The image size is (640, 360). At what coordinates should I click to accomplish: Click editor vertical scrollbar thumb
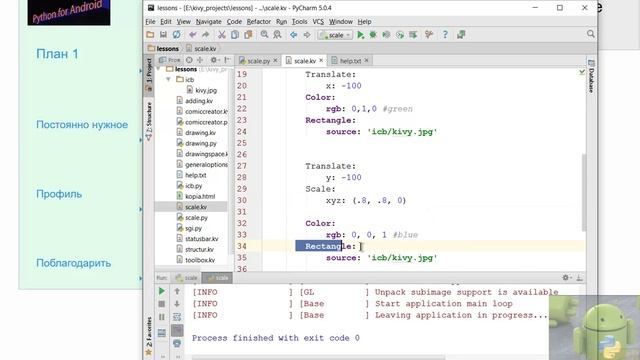584,193
